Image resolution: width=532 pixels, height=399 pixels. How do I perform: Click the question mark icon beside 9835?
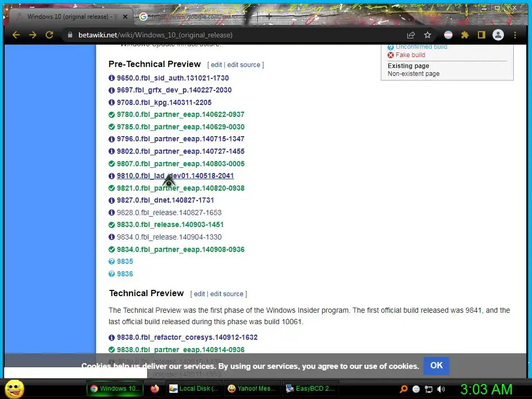[x=112, y=262]
